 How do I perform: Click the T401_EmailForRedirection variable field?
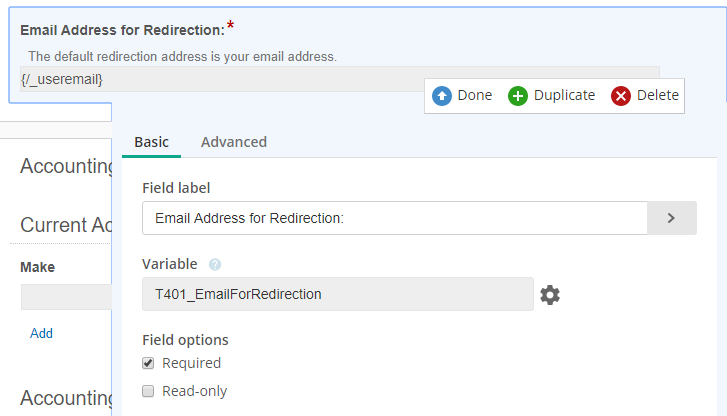337,294
